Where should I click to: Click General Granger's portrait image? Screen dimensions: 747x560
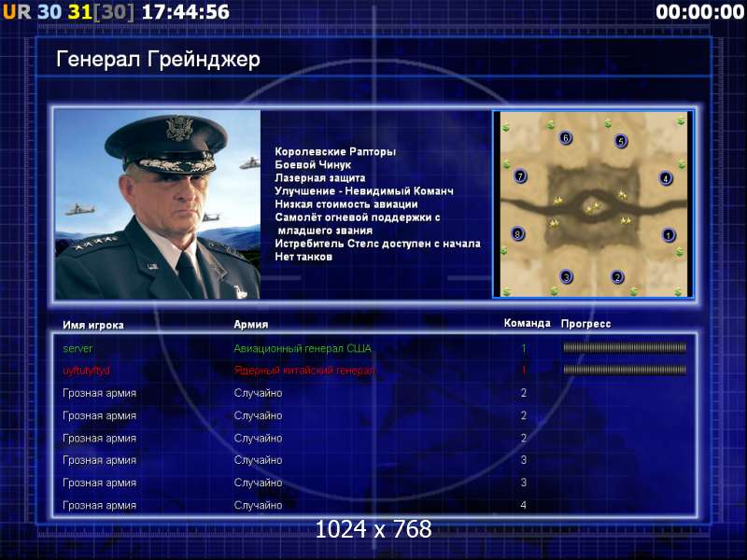[157, 203]
